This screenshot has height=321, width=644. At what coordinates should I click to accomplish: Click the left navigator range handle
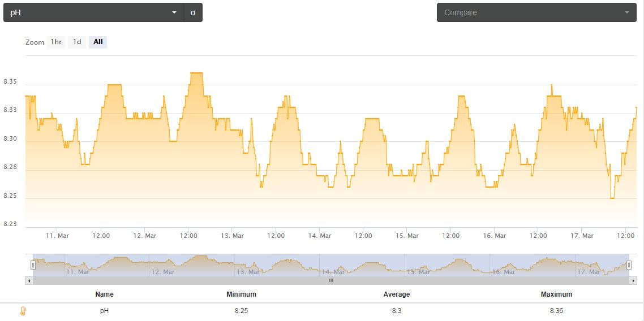33,265
